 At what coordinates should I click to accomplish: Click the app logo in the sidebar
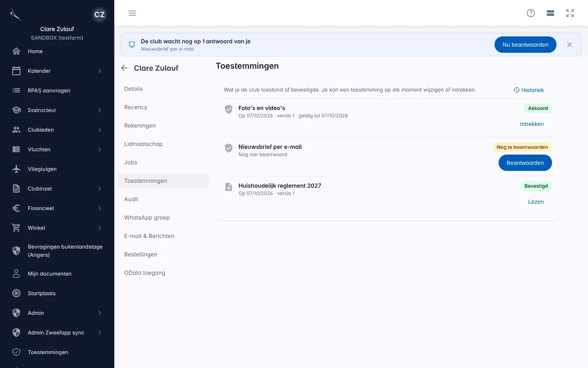pyautogui.click(x=16, y=15)
